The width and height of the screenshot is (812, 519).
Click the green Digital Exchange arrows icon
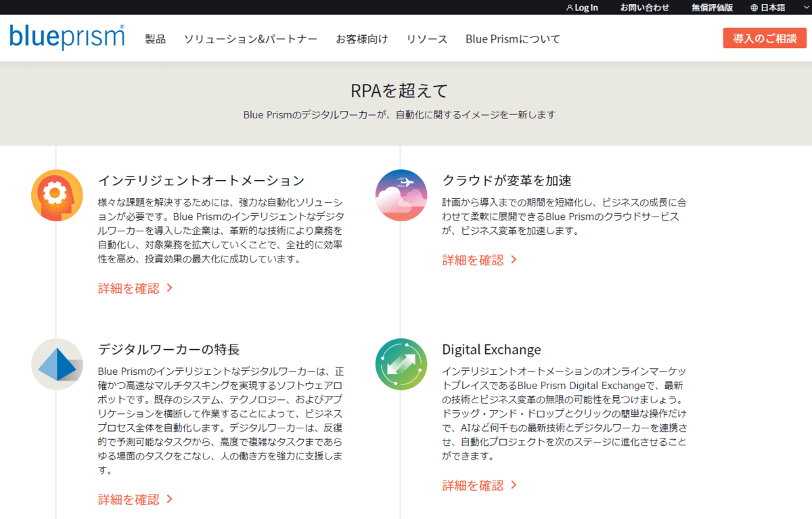coord(401,364)
